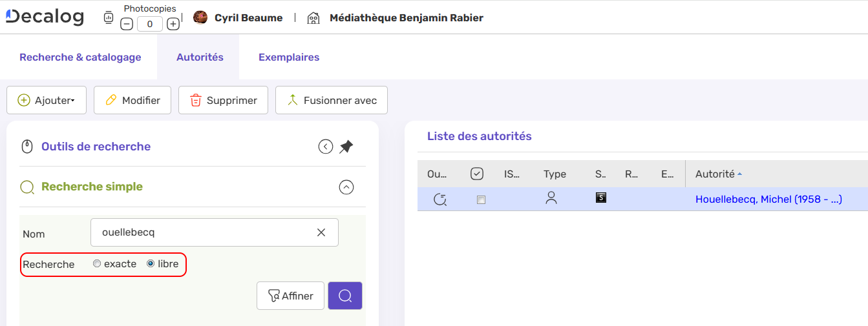Click the Modifier button

point(132,100)
